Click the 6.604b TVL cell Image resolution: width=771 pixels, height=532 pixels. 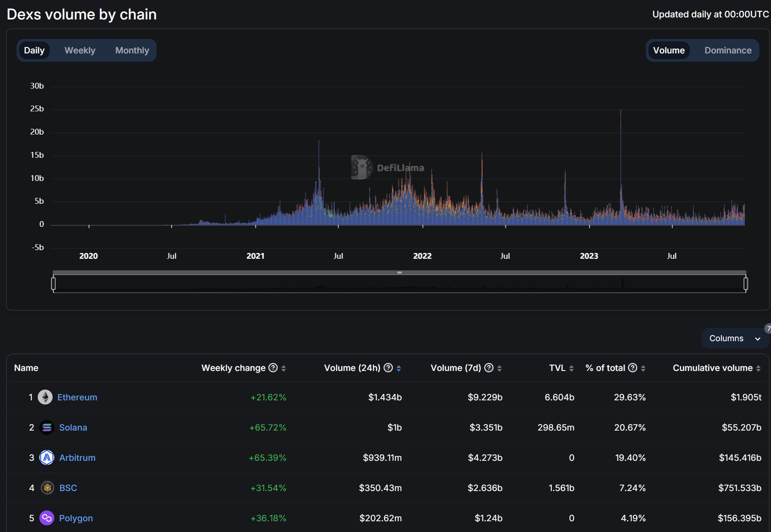(x=559, y=397)
